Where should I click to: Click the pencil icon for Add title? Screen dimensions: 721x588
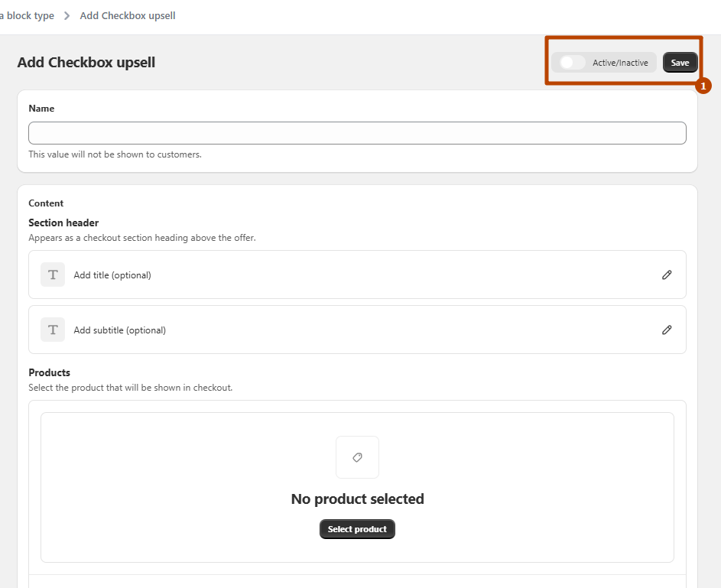pyautogui.click(x=667, y=275)
